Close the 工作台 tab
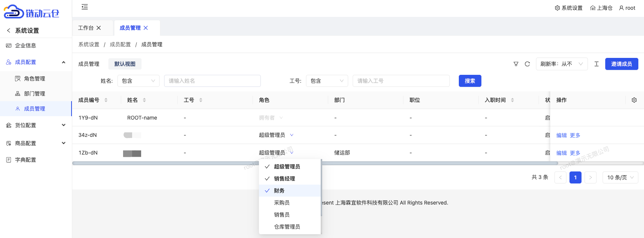Screen dimensions: 644x238 pos(99,28)
